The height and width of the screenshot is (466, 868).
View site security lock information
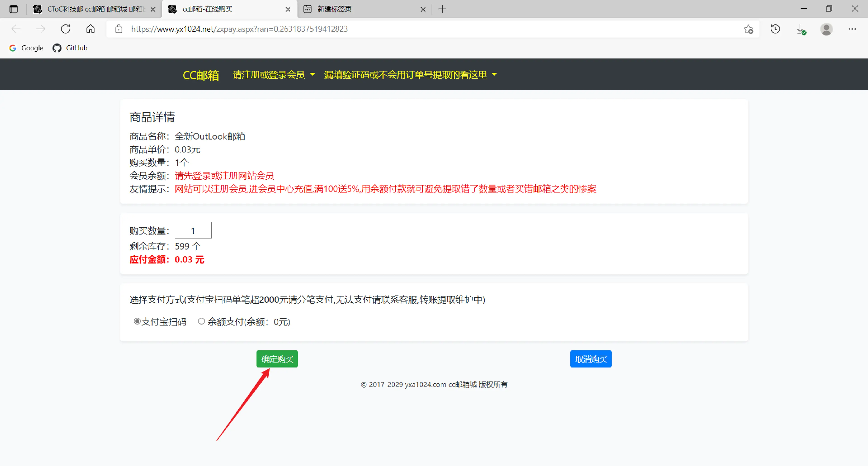(x=119, y=29)
